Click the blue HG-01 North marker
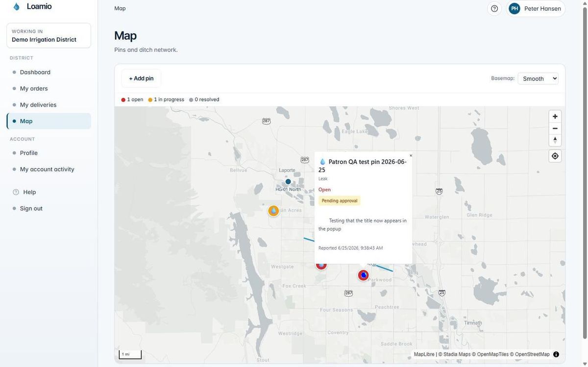Image resolution: width=588 pixels, height=367 pixels. pyautogui.click(x=288, y=182)
